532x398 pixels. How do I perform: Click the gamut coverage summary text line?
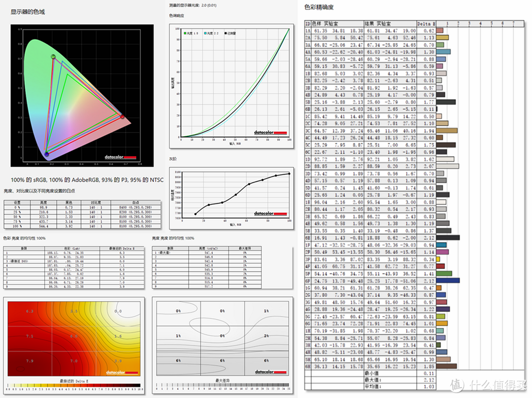(x=87, y=180)
